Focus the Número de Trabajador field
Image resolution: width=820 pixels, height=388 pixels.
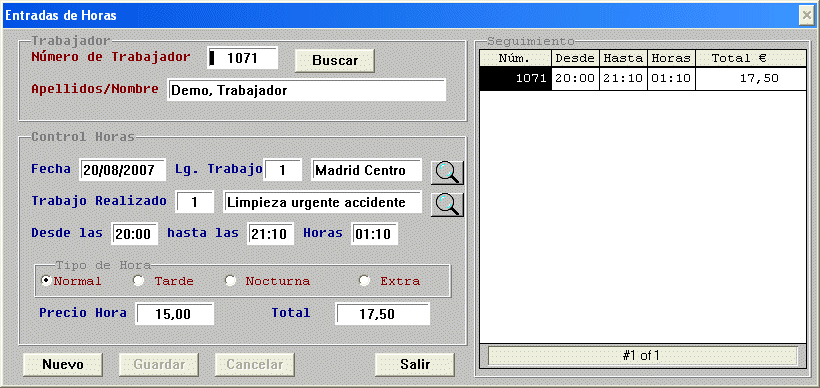[x=242, y=58]
